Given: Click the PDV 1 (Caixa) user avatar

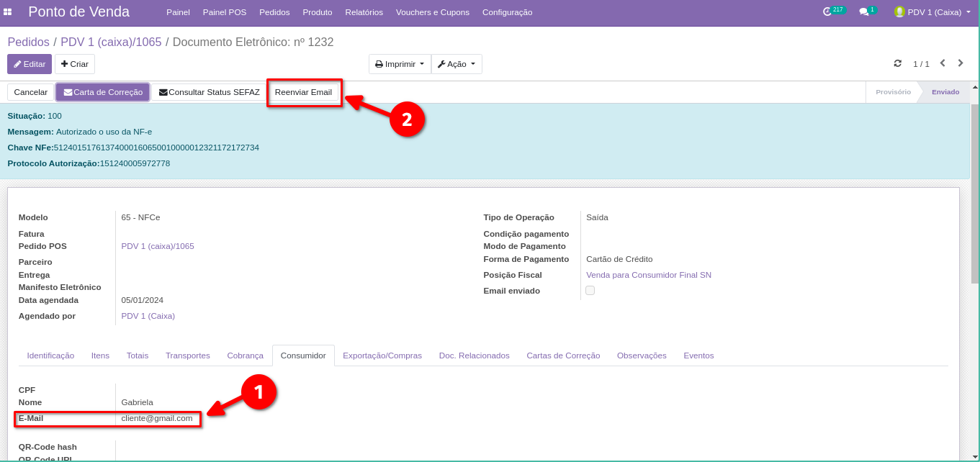Looking at the screenshot, I should pos(899,12).
